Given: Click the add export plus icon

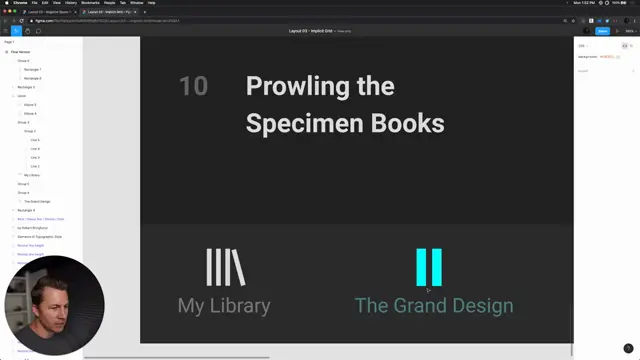Looking at the screenshot, I should tap(633, 71).
